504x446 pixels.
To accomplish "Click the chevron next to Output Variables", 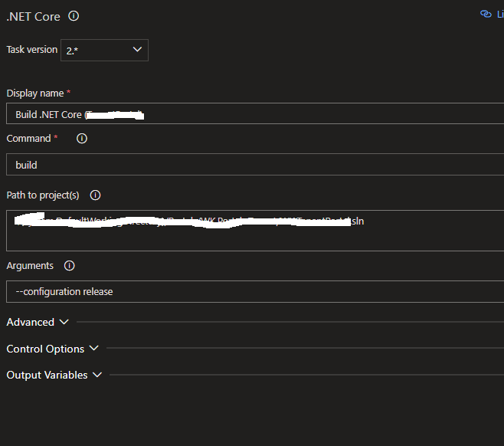I will (x=97, y=375).
